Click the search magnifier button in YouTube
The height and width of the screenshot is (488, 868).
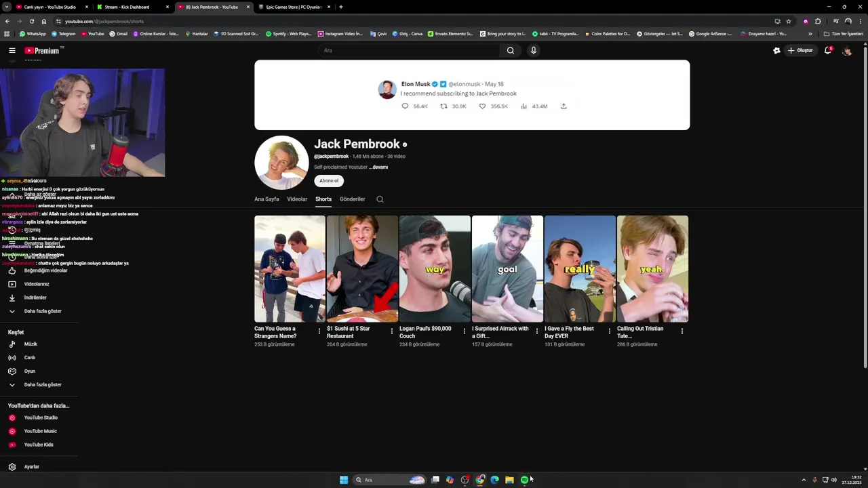tap(511, 50)
